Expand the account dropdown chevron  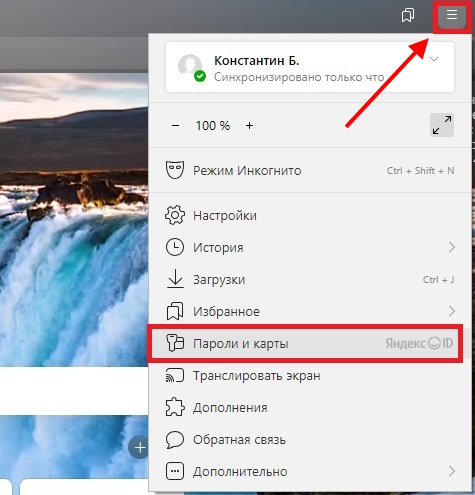click(x=434, y=59)
